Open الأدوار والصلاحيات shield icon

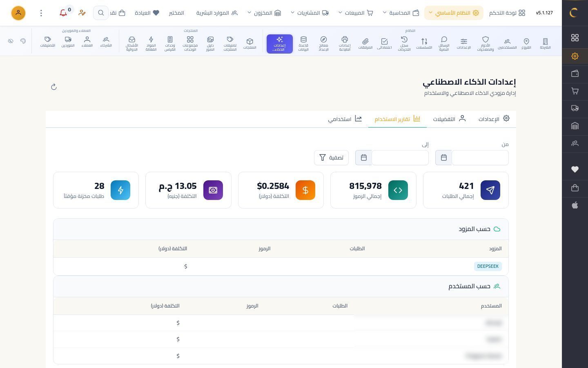pos(486,43)
